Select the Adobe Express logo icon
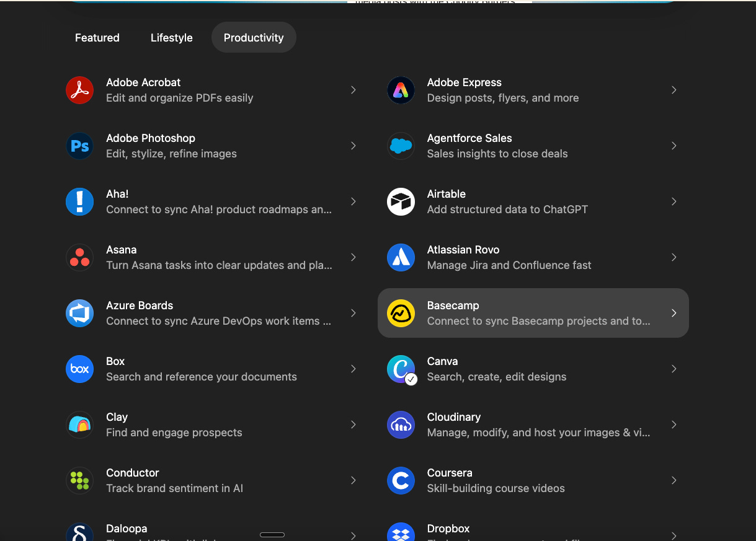756x541 pixels. coord(401,90)
